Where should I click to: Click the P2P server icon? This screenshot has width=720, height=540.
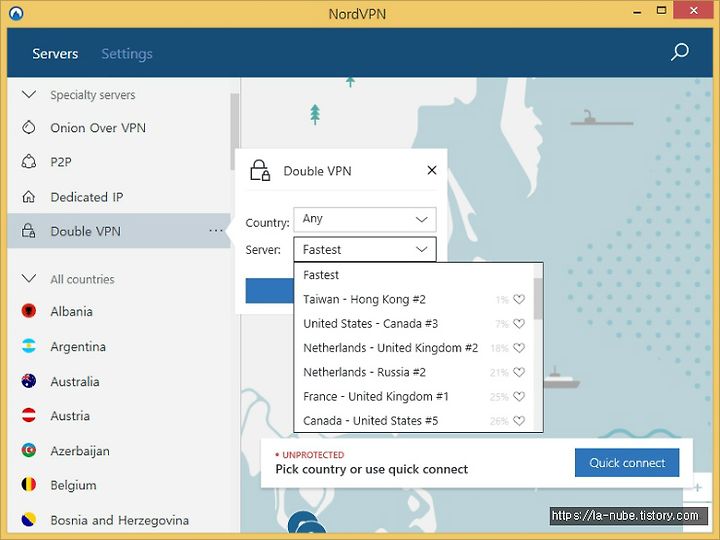(28, 162)
